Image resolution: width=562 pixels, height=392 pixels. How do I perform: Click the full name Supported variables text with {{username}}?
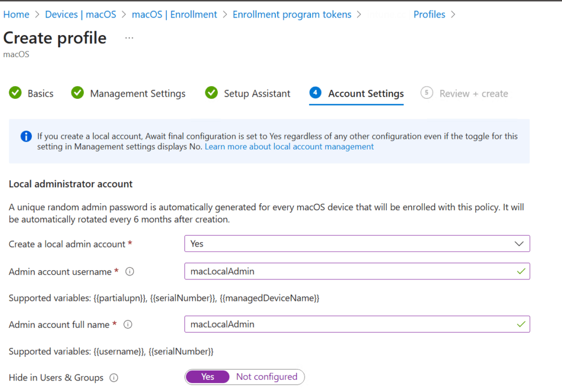pyautogui.click(x=111, y=351)
